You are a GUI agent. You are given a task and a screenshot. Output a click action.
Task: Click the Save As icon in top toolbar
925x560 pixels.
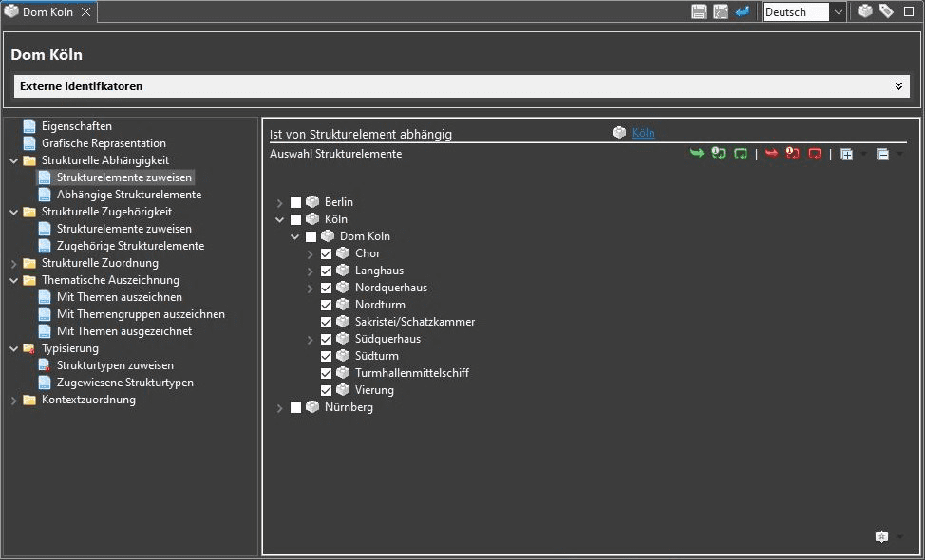pos(720,11)
